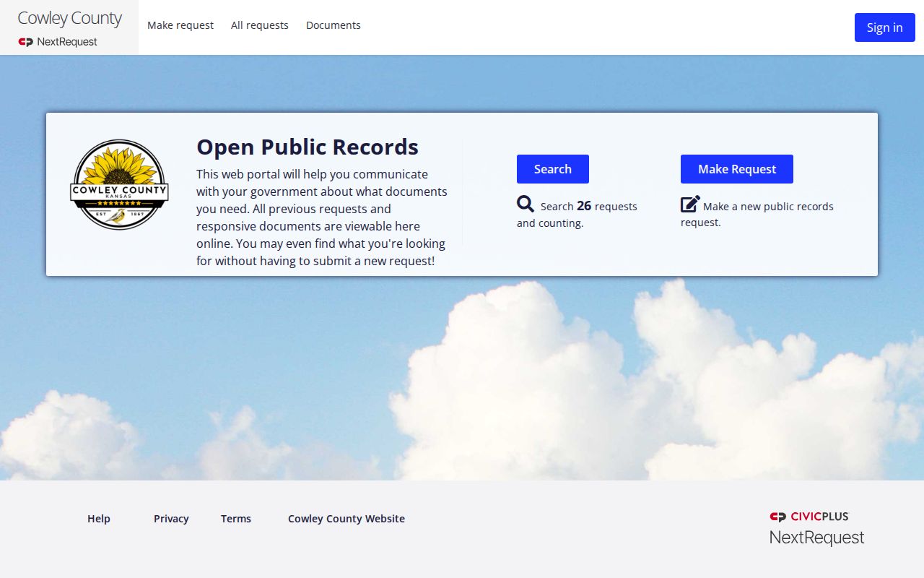924x578 pixels.
Task: Open the Privacy footer link
Action: [171, 519]
